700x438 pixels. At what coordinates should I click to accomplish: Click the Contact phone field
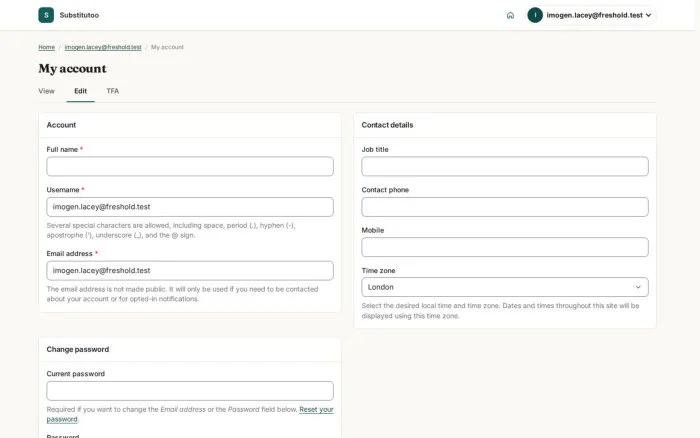pos(505,207)
